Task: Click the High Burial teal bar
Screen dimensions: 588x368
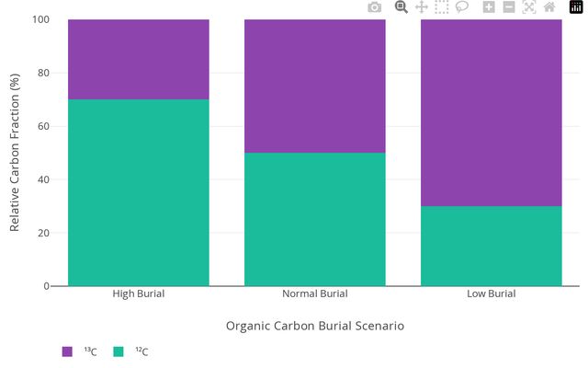Action: [139, 192]
